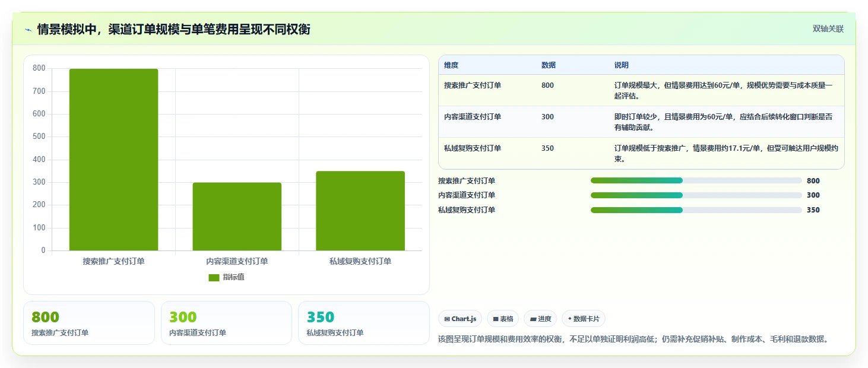
Task: Select the 进度 tag chip
Action: (540, 319)
